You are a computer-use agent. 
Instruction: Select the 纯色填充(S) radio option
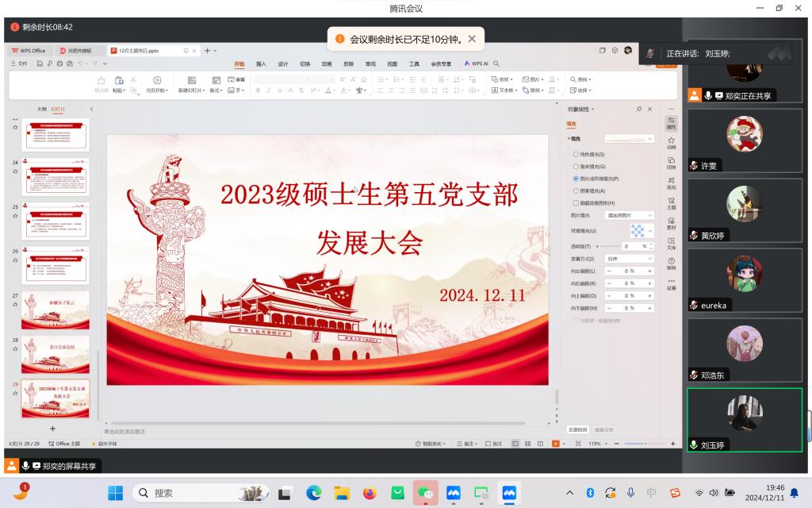[x=576, y=154]
